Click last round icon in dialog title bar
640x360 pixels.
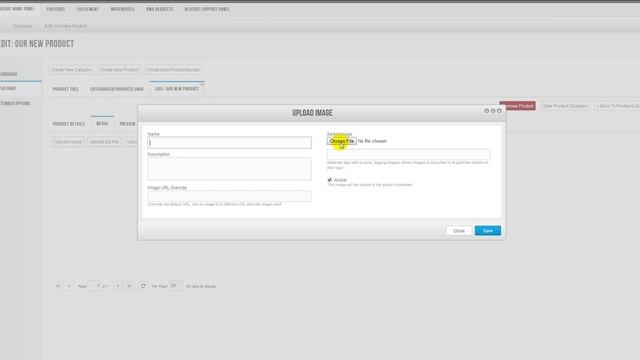click(499, 111)
